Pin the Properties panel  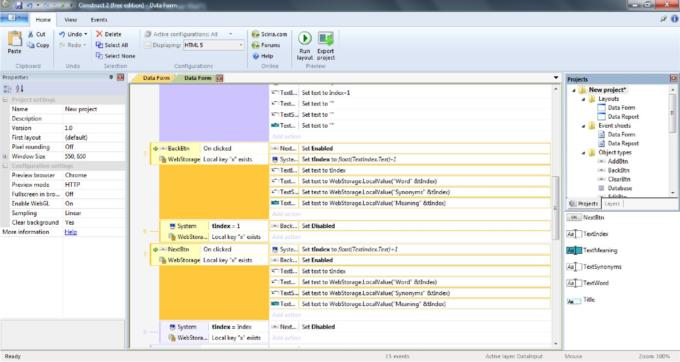tap(111, 77)
